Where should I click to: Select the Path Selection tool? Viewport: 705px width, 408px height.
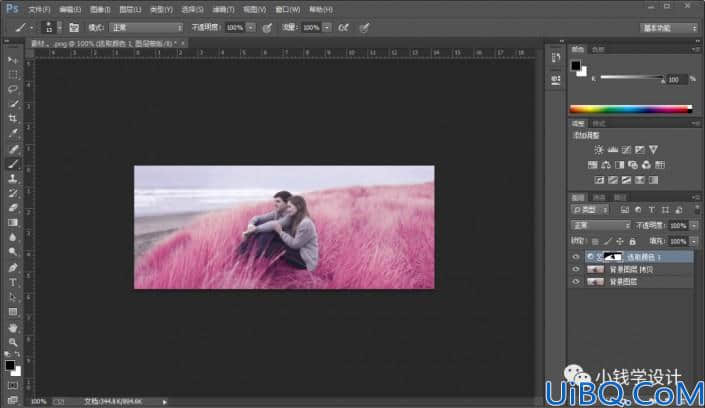[13, 297]
